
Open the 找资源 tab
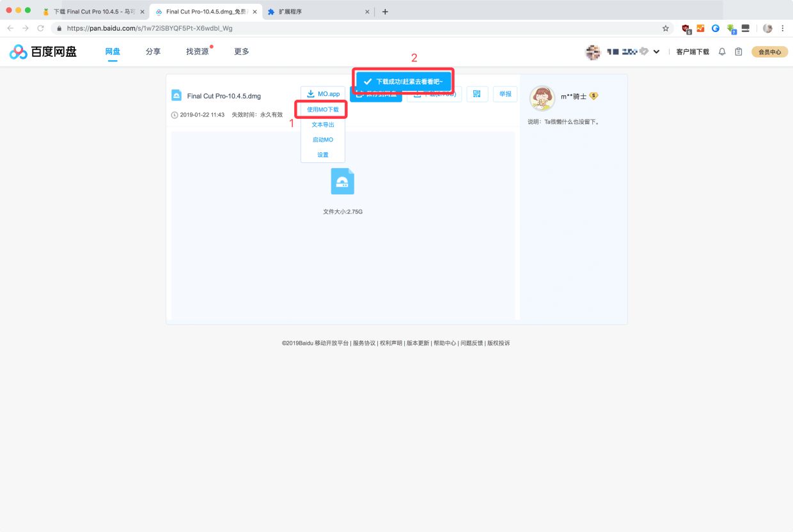pos(197,52)
